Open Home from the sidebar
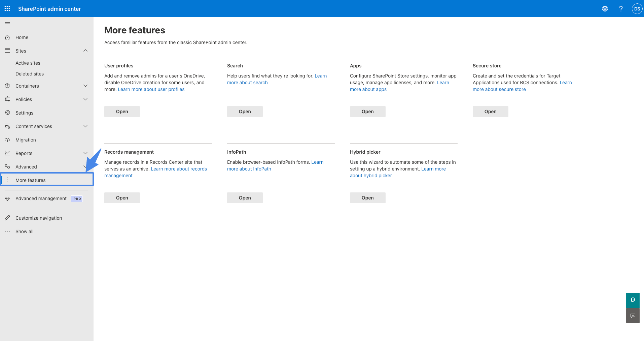The width and height of the screenshot is (644, 341). pyautogui.click(x=22, y=37)
